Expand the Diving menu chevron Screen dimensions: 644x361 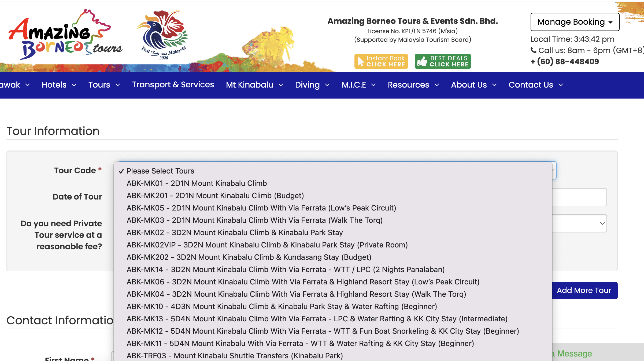click(x=327, y=85)
